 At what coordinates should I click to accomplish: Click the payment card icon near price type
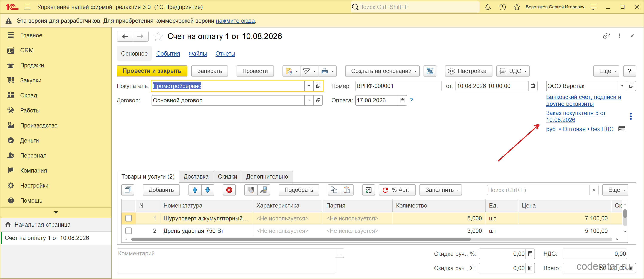pyautogui.click(x=622, y=129)
